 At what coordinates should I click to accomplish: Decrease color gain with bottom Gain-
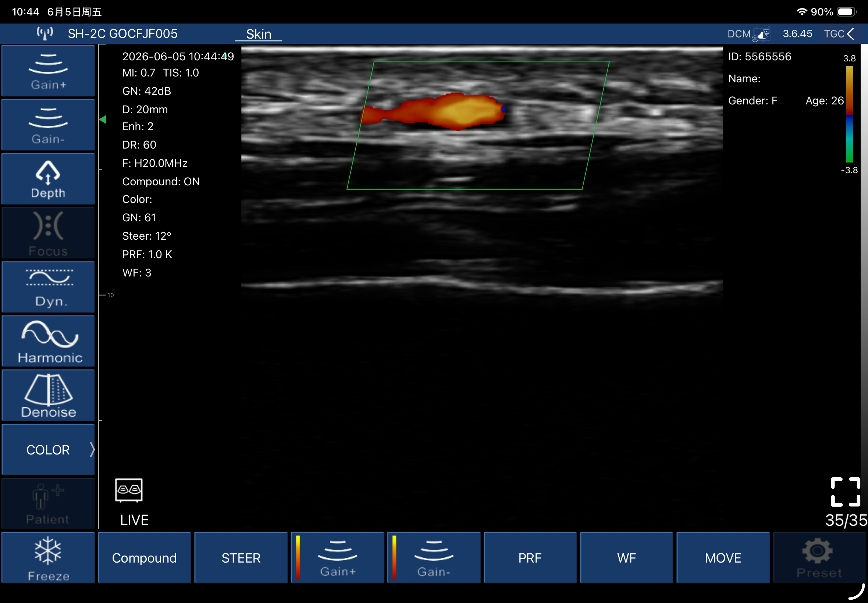434,558
